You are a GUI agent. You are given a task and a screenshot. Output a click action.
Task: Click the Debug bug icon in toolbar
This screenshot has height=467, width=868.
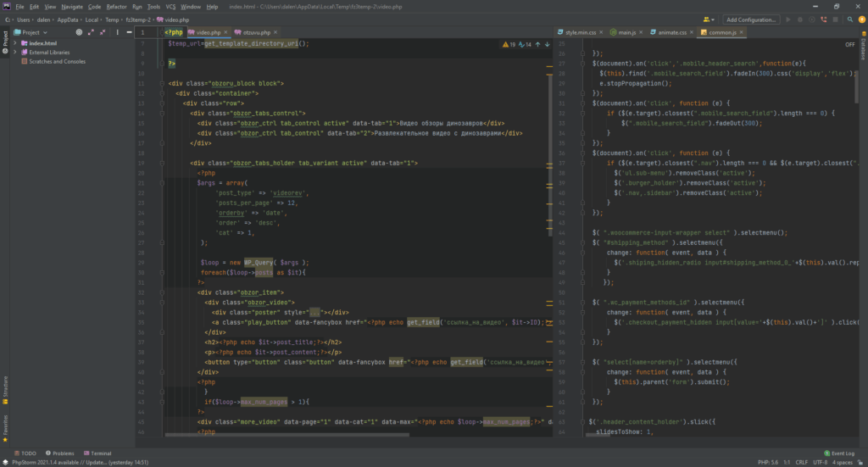click(x=800, y=19)
